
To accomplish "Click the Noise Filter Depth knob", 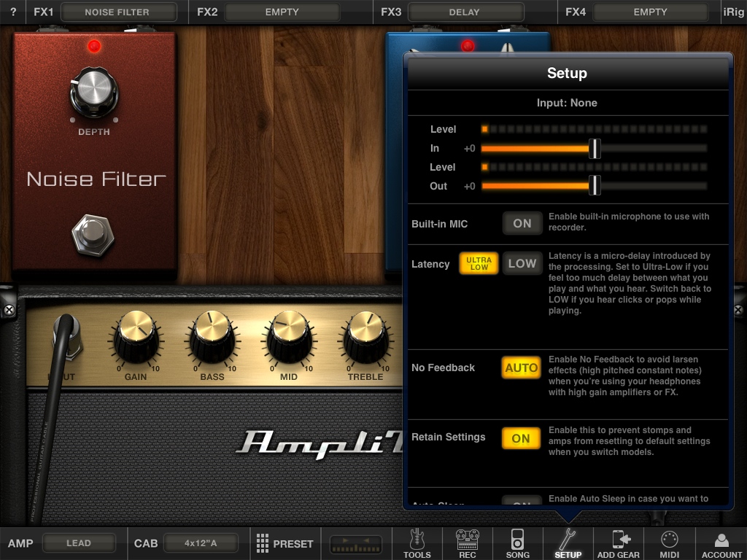I will [94, 91].
